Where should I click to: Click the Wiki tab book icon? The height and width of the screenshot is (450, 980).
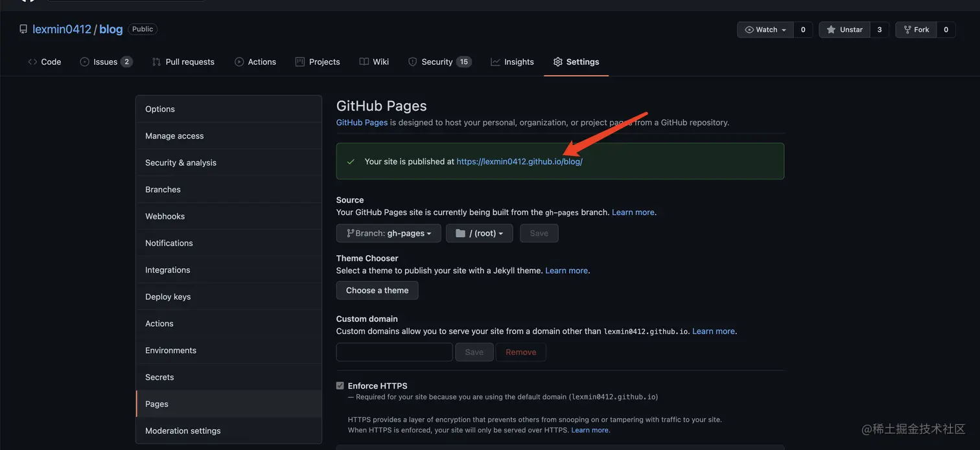point(364,62)
